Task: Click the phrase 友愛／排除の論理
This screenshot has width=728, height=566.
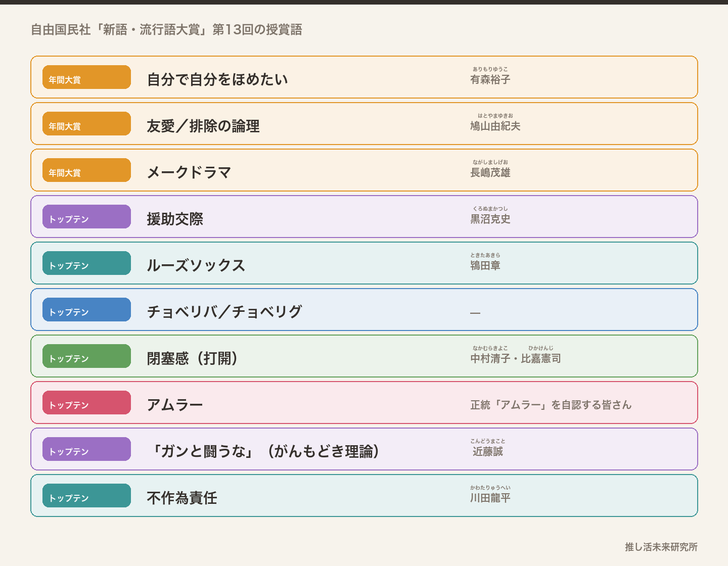Action: (203, 126)
